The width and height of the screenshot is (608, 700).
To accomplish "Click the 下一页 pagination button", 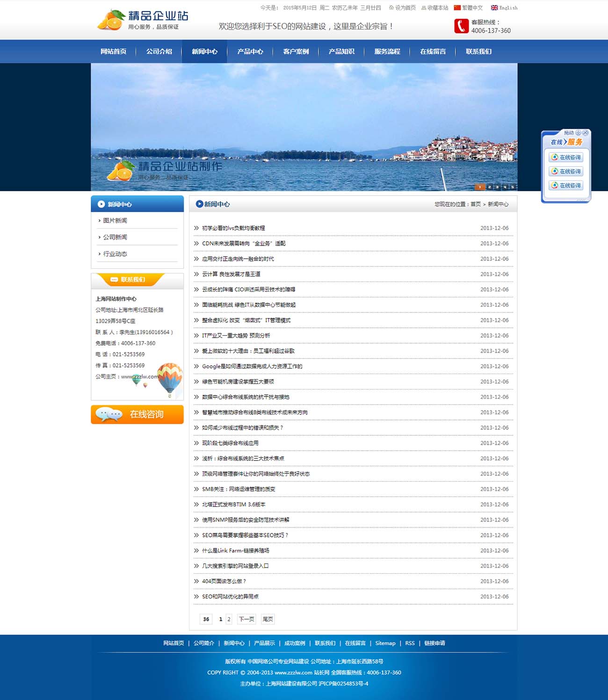I will click(246, 619).
